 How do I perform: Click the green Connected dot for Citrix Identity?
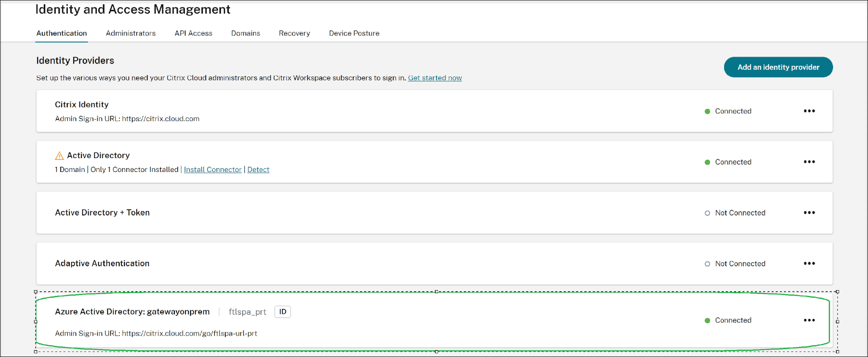(x=707, y=112)
